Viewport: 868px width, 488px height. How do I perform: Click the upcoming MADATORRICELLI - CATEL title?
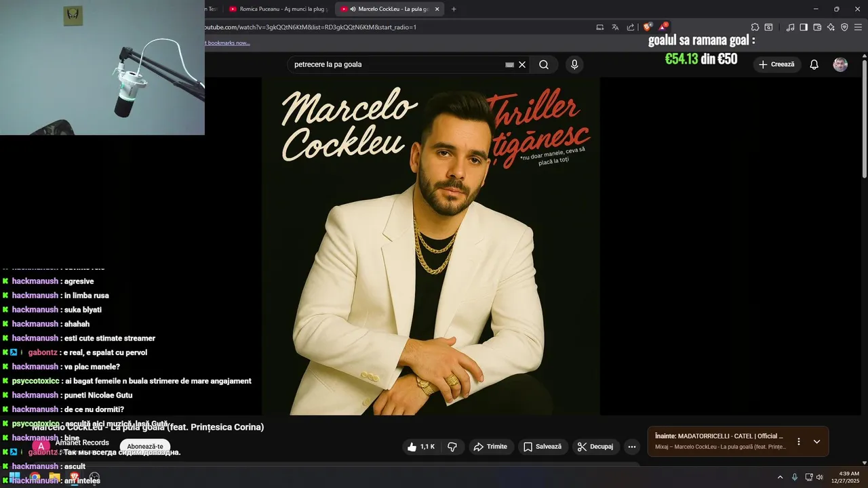[719, 436]
